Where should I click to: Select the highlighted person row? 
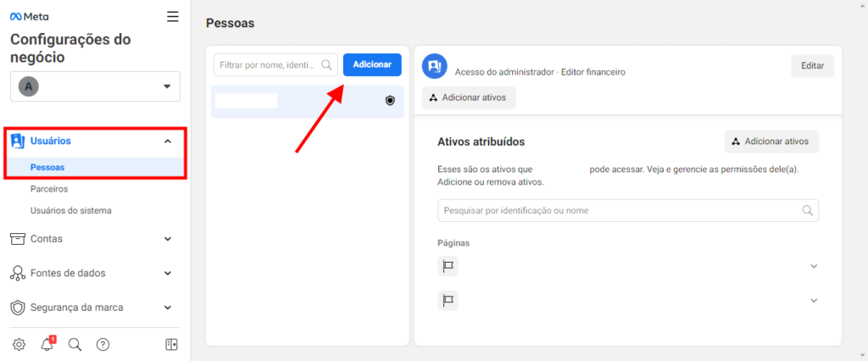[x=307, y=102]
